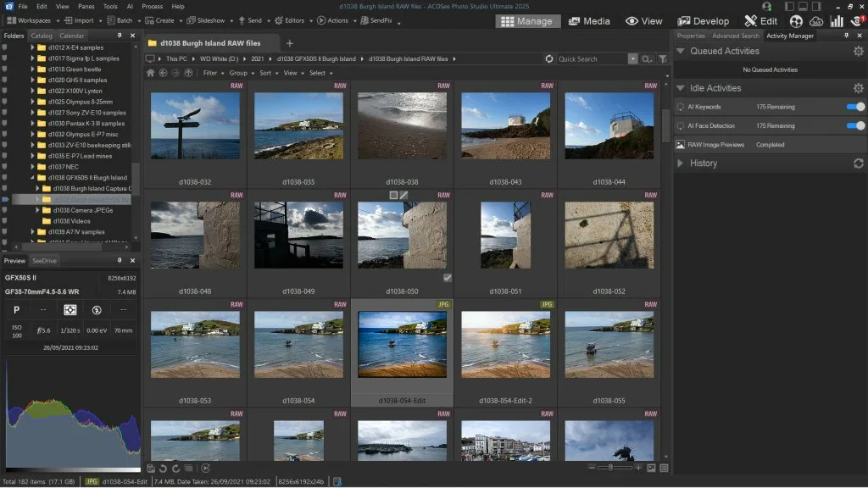Switch to the Catalog tab
This screenshot has height=488, width=868.
41,36
